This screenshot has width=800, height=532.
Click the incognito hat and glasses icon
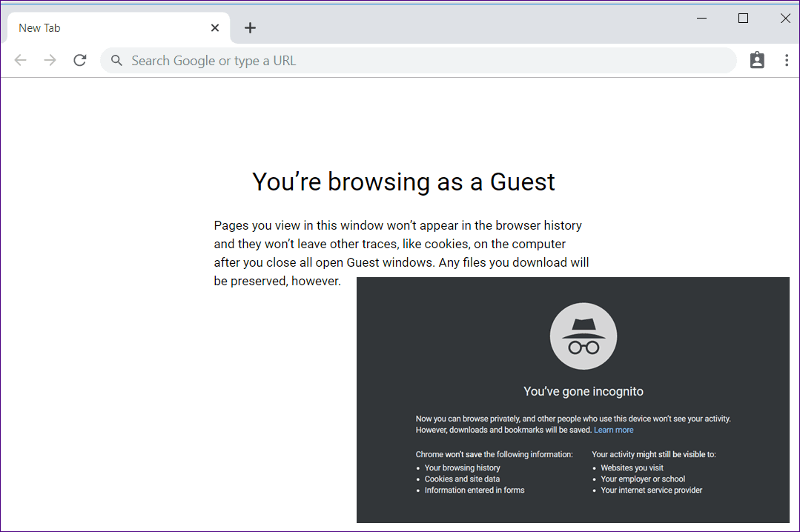tap(584, 336)
